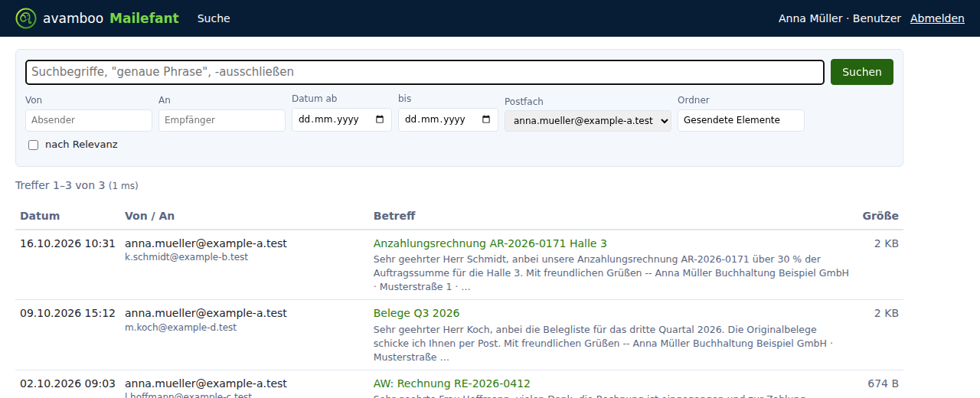Open the Datum ab calendar picker icon
Image resolution: width=980 pixels, height=398 pixels.
[381, 119]
